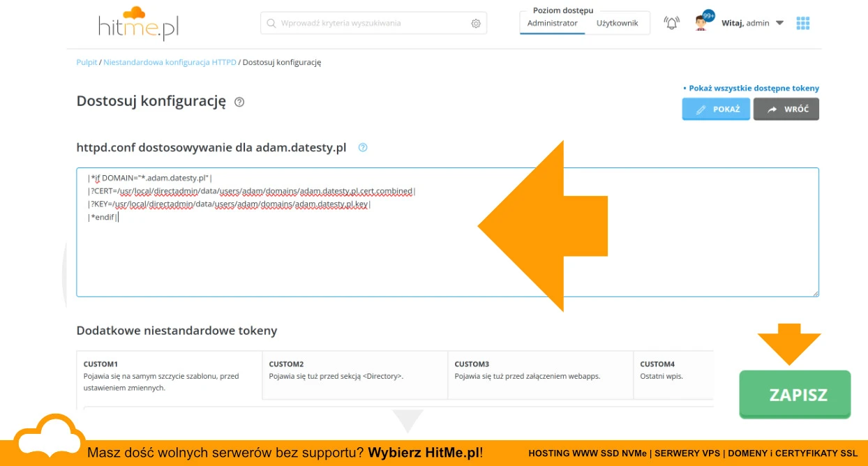Viewport: 868px width, 466px height.
Task: Click inside the httpd.conf configuration textarea
Action: pyautogui.click(x=447, y=232)
